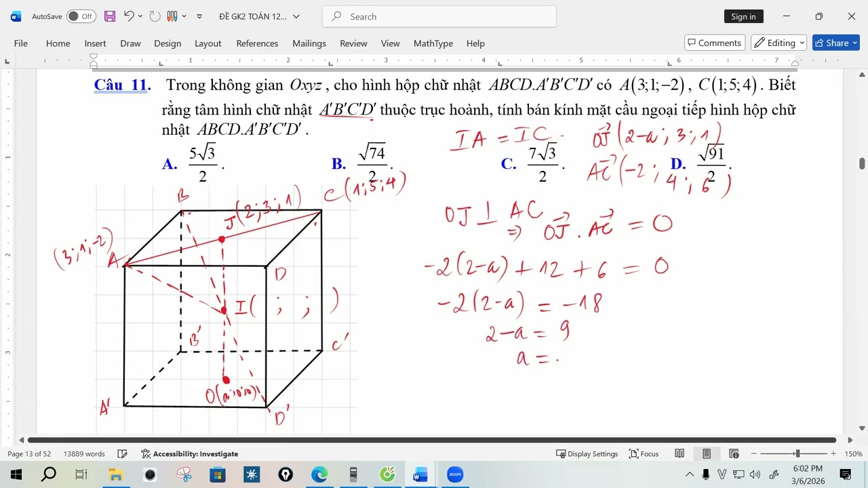The height and width of the screenshot is (488, 868).
Task: Open the References tab
Action: (x=257, y=43)
